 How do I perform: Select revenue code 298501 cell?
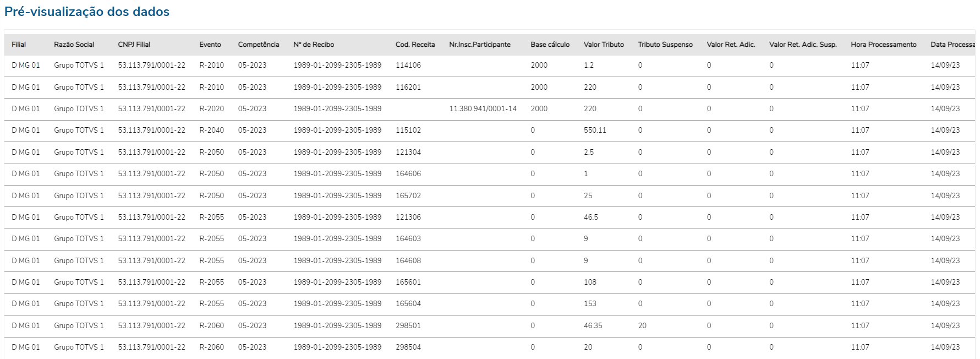(408, 326)
